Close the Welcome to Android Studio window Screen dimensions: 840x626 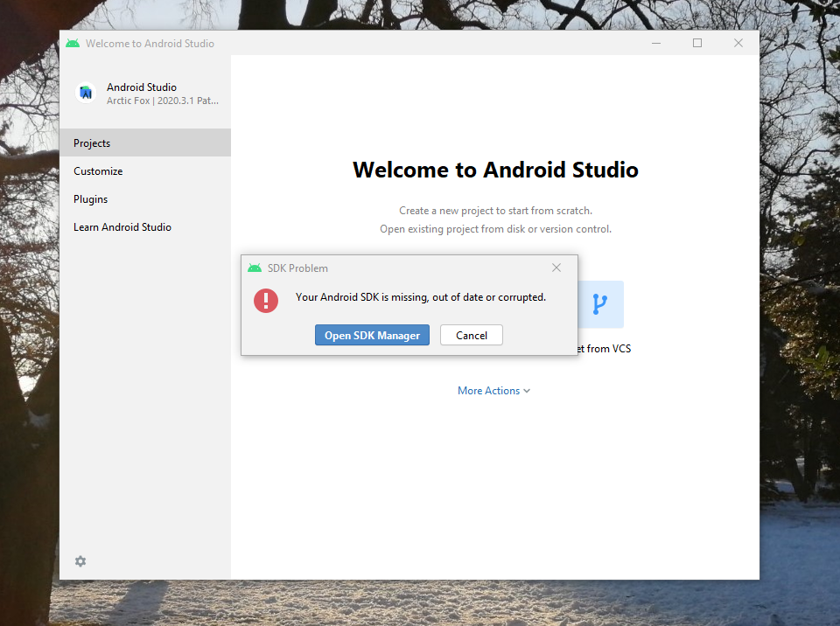738,43
